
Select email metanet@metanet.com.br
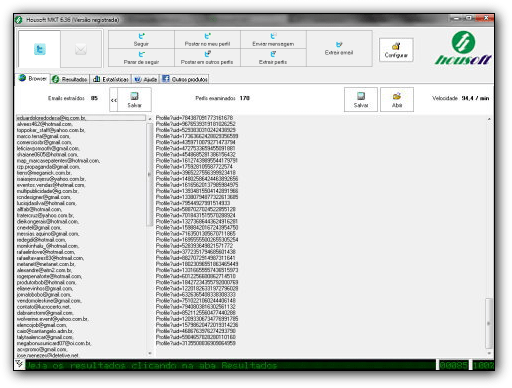tap(46, 264)
